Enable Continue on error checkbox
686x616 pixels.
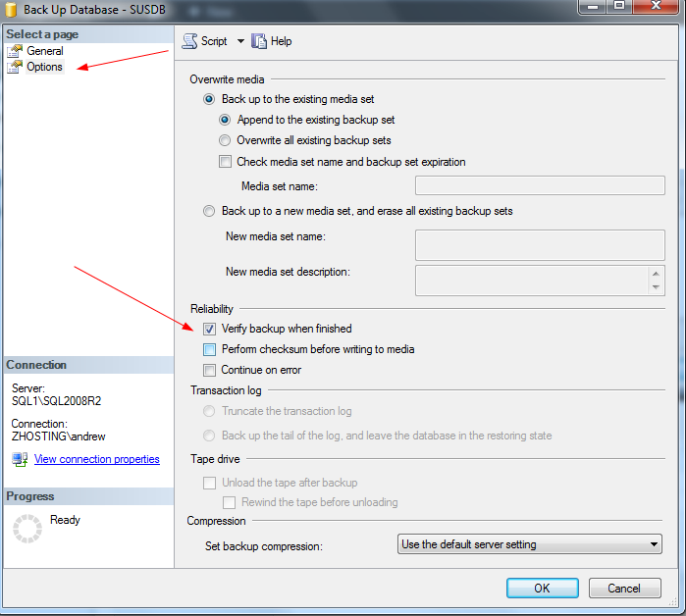[x=210, y=371]
